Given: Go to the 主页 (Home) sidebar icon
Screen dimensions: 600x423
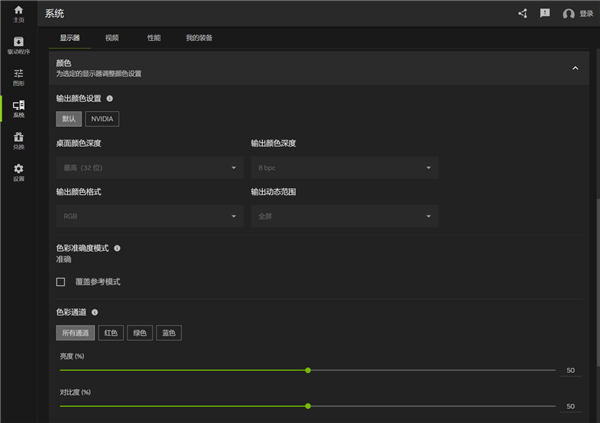Looking at the screenshot, I should tap(18, 13).
